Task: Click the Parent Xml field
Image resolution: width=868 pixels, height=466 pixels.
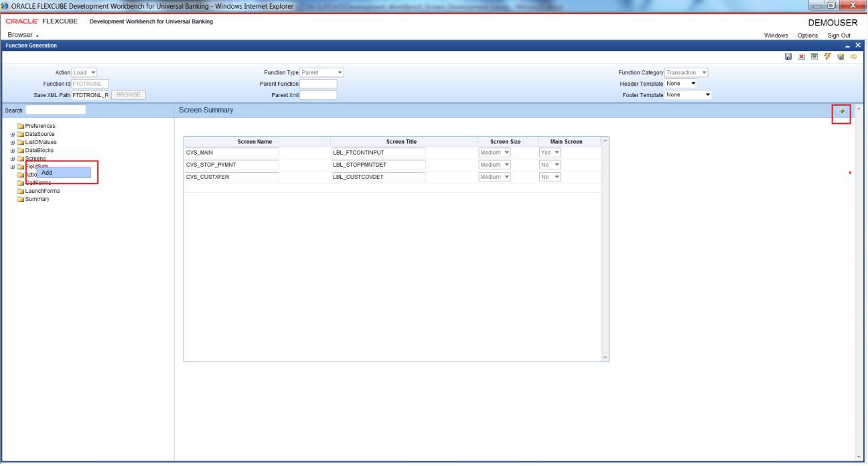Action: (318, 94)
